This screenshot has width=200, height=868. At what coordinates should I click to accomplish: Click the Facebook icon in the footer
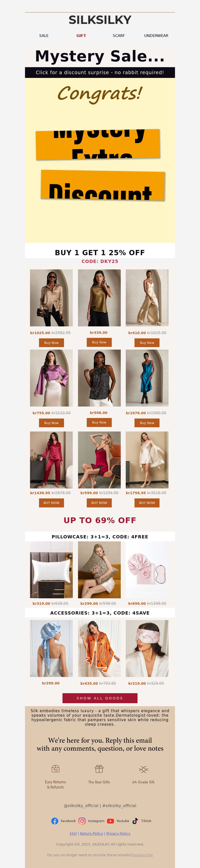55,821
